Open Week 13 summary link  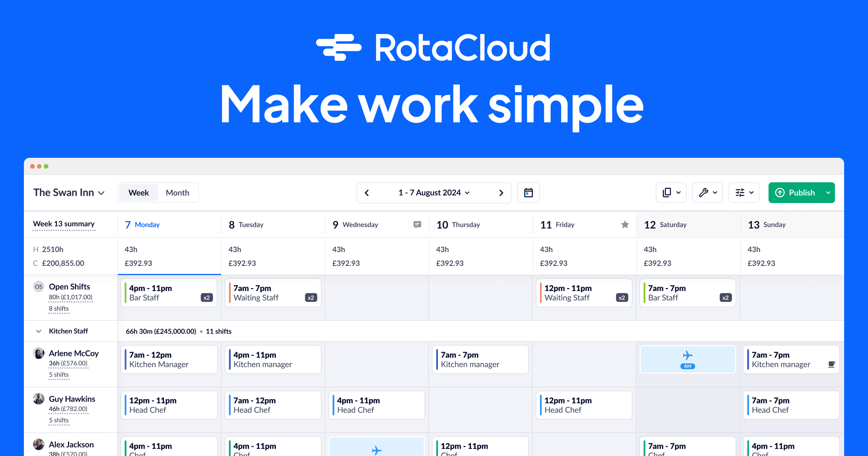point(64,224)
